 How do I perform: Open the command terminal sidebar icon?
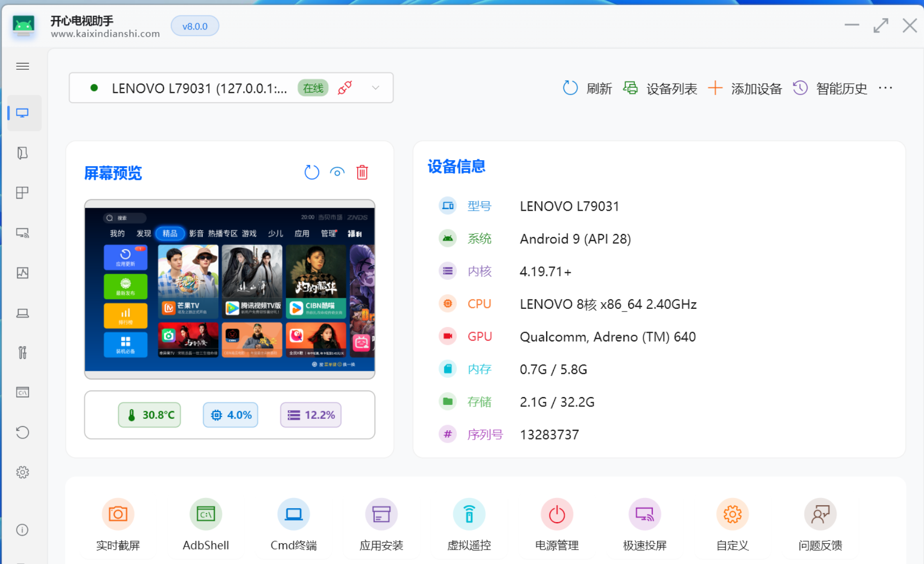[23, 393]
